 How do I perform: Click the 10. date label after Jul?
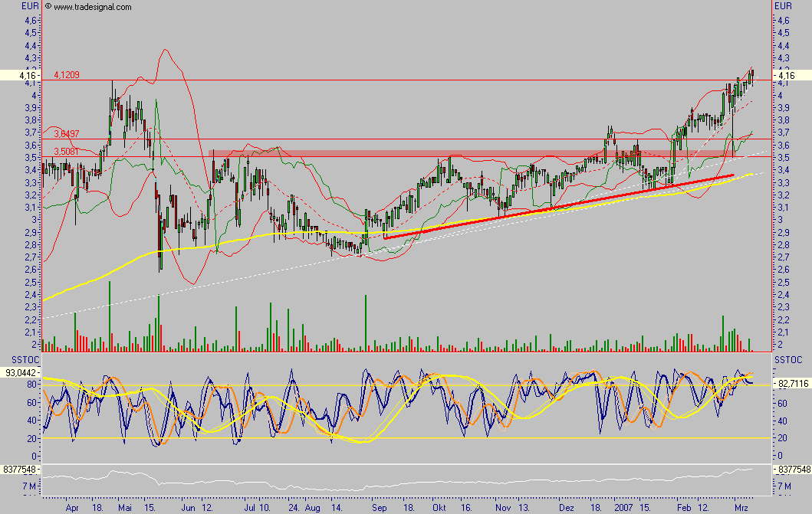pyautogui.click(x=264, y=508)
